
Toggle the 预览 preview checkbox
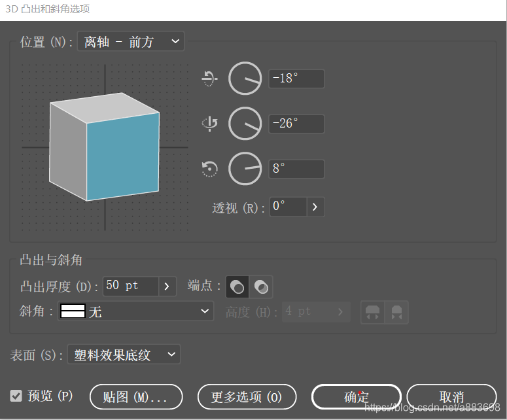pos(16,395)
